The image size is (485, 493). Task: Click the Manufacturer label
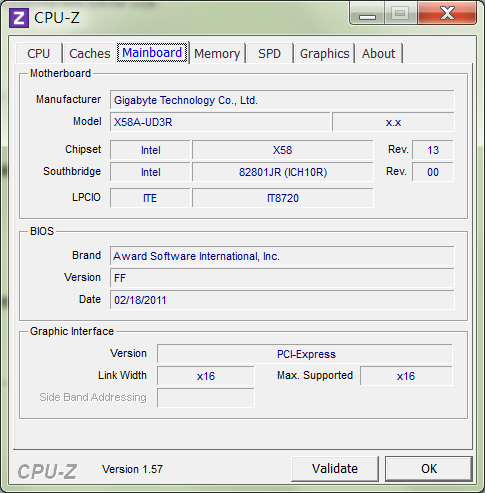(x=68, y=99)
